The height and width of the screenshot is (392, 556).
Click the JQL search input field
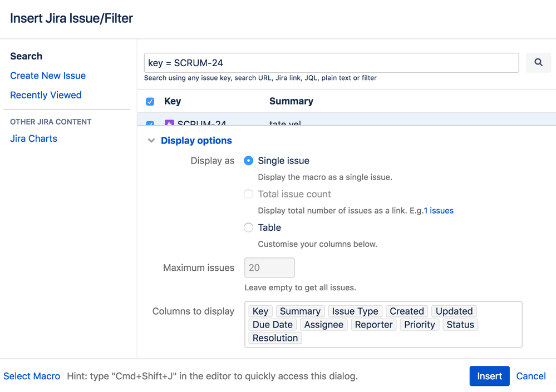click(332, 63)
